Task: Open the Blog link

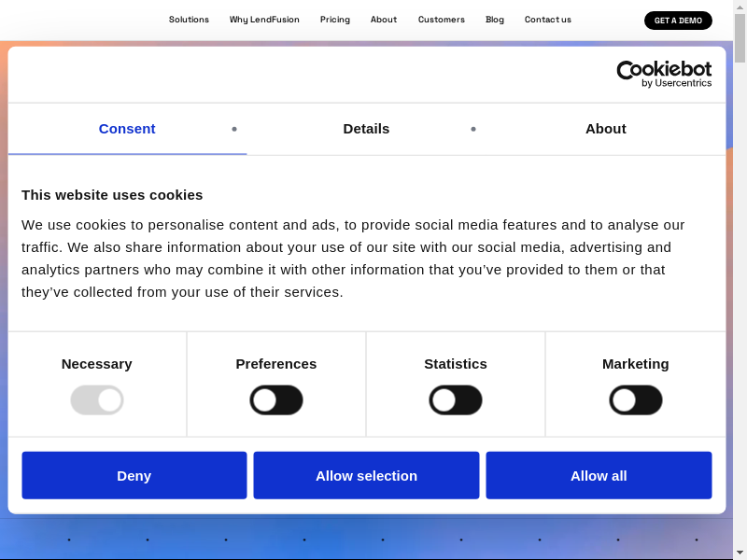Action: click(x=495, y=20)
